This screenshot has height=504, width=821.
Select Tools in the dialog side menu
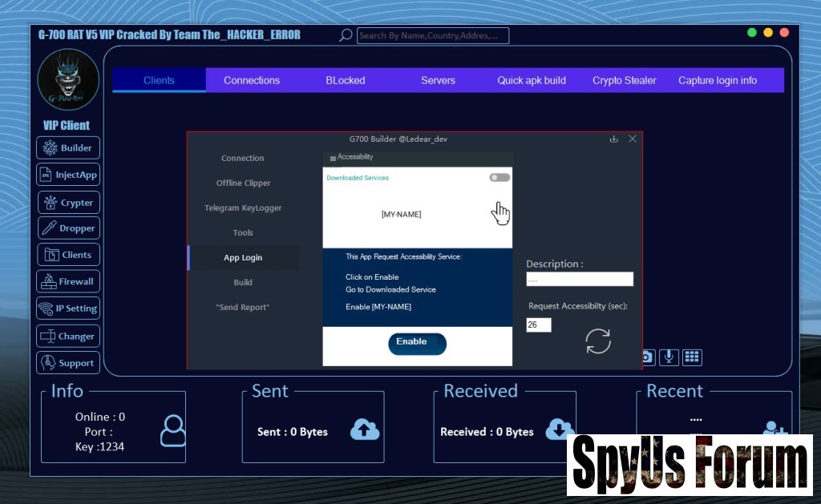click(243, 233)
